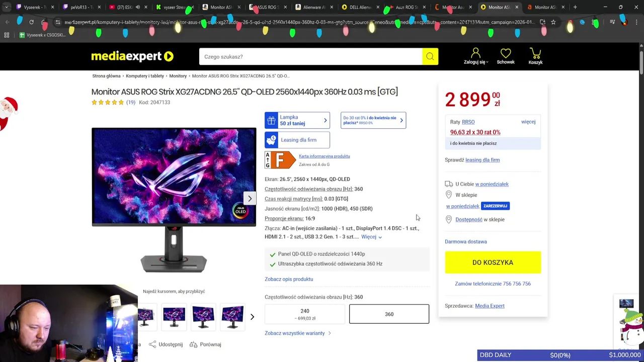Select the 240 Hz refresh rate variant
The height and width of the screenshot is (362, 644).
(x=305, y=314)
